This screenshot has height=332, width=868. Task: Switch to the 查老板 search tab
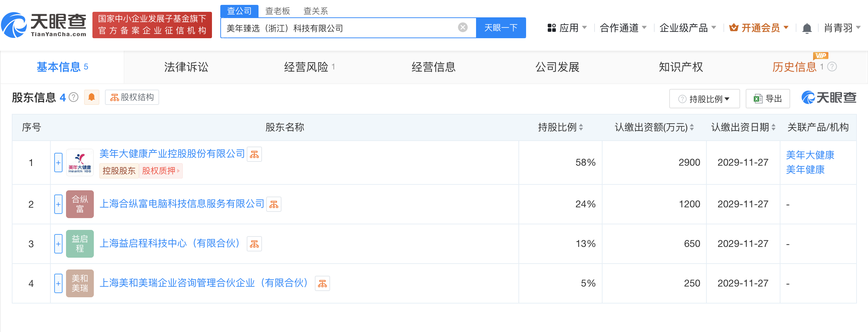click(x=277, y=11)
